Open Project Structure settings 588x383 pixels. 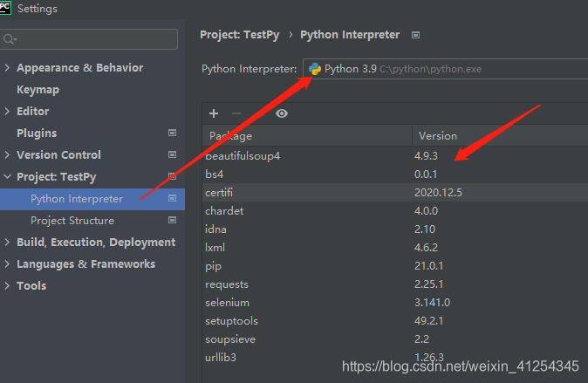click(72, 221)
